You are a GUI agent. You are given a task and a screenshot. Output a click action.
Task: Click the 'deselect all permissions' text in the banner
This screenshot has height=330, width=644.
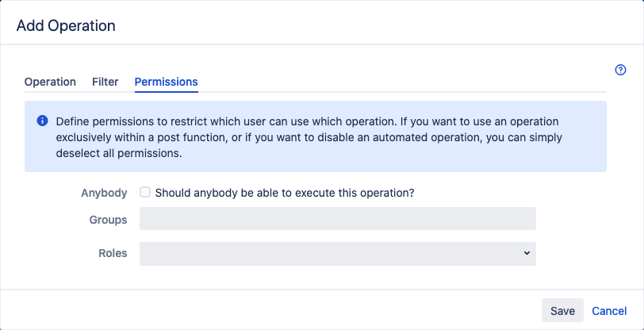click(x=119, y=154)
